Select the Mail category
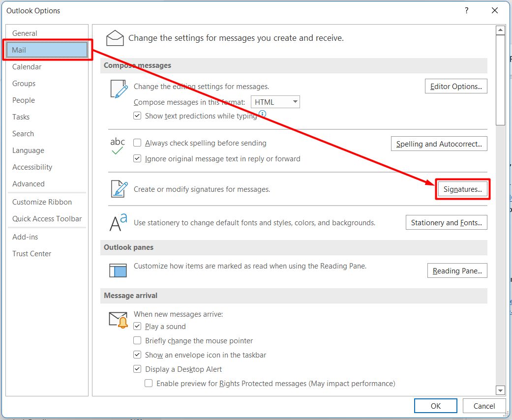This screenshot has width=512, height=420. tap(47, 50)
